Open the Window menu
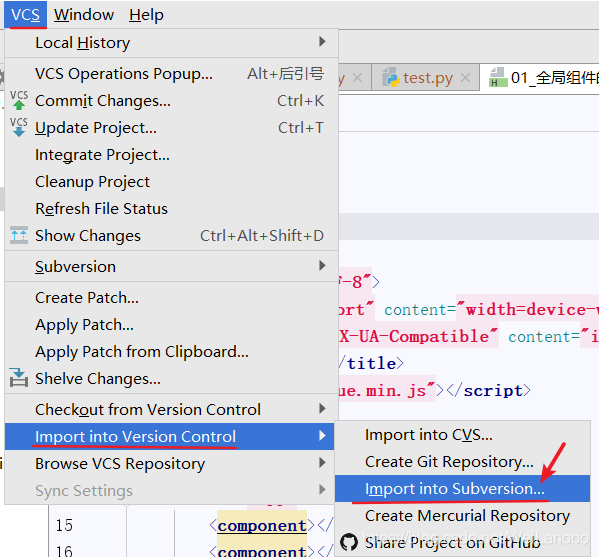Screen dimensions: 599x557 [x=84, y=15]
